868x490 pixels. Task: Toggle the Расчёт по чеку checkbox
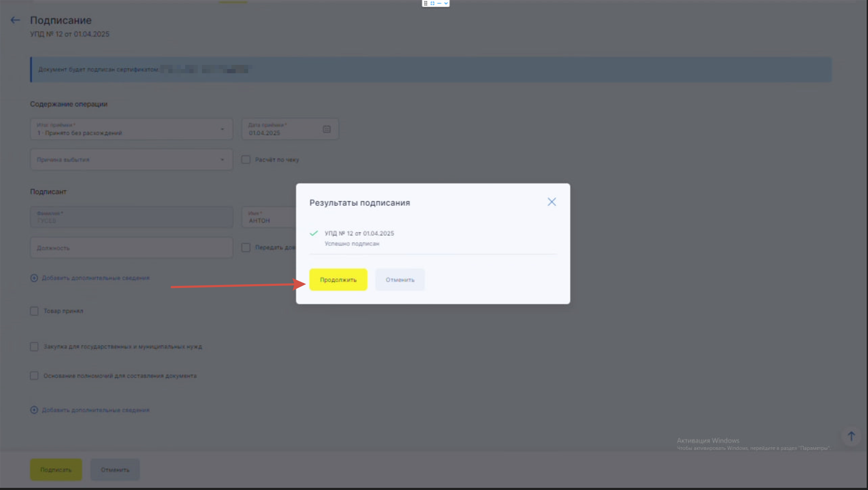pos(246,160)
